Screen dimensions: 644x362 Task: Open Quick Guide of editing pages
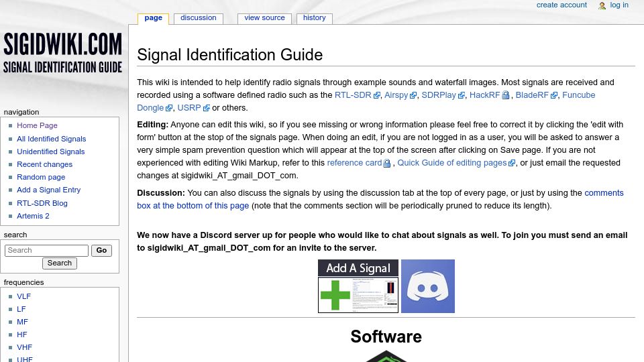(x=456, y=162)
